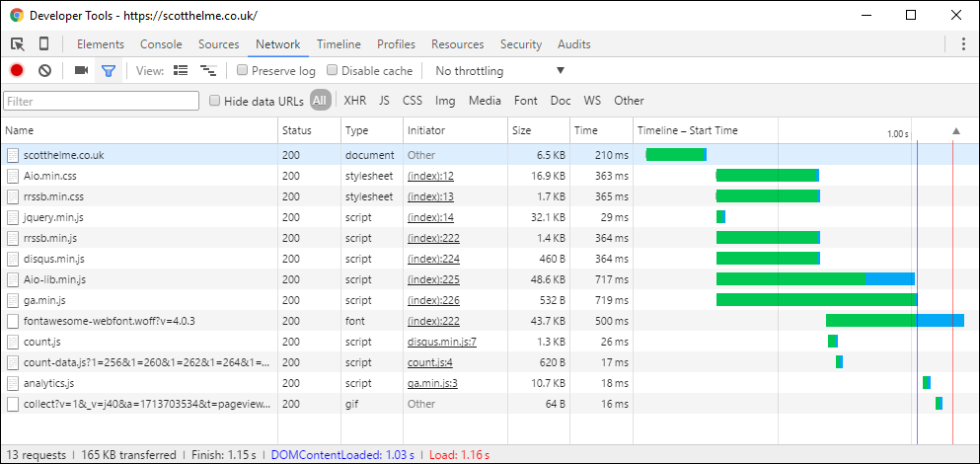Open initiator link ga.min.js:3
980x464 pixels.
coord(432,383)
